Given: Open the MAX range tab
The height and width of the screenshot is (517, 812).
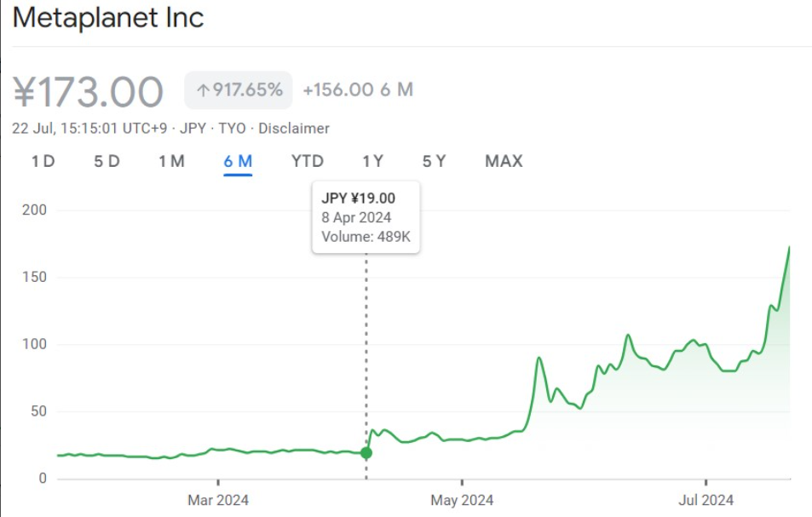Looking at the screenshot, I should 504,161.
